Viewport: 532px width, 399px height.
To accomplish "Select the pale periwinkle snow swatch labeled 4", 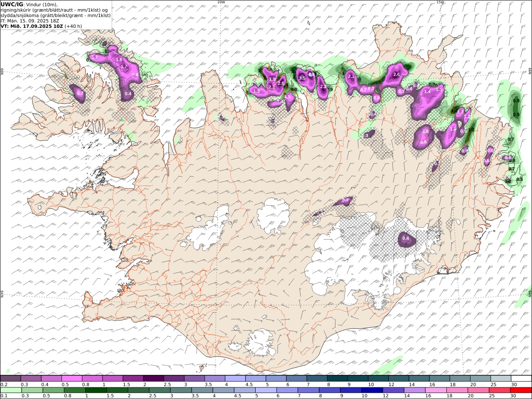I will coord(235,379).
